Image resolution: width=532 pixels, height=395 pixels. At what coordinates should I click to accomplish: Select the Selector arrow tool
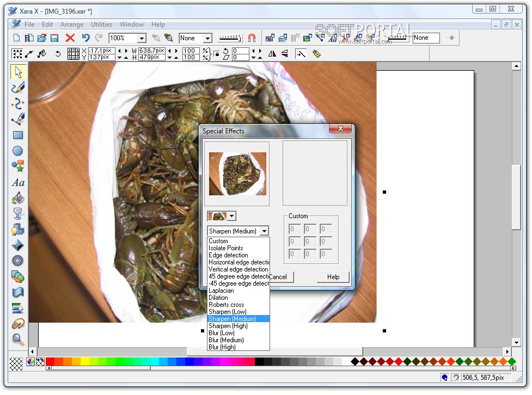coord(17,72)
